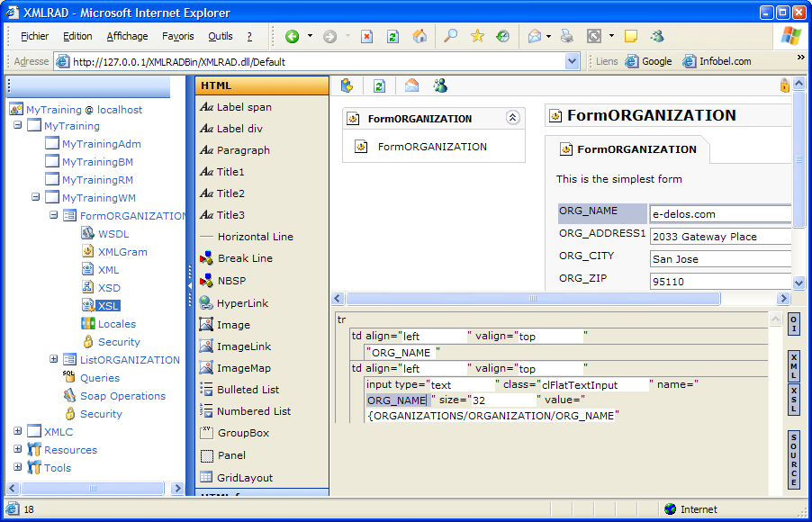
Task: Pick the Bulleted List element icon
Action: 206,390
